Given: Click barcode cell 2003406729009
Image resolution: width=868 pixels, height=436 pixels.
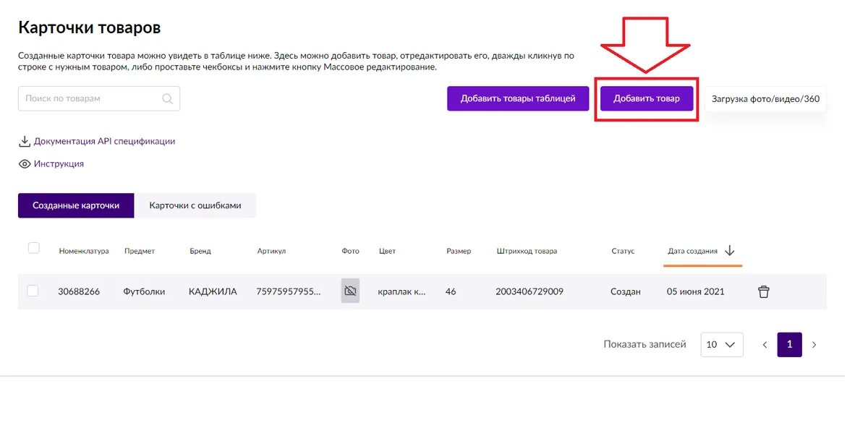Looking at the screenshot, I should point(529,292).
